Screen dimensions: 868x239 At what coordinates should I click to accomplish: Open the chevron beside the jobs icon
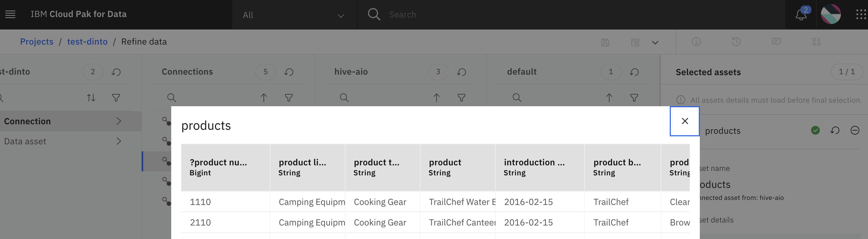(655, 43)
